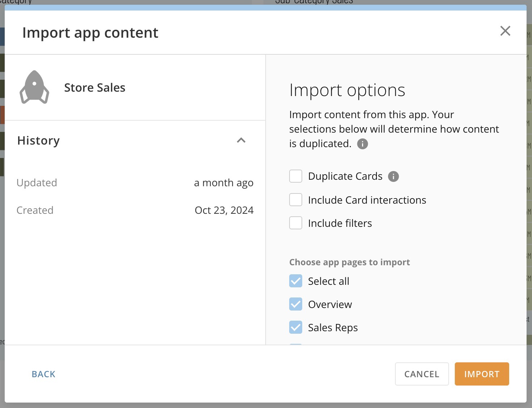Image resolution: width=532 pixels, height=408 pixels.
Task: Click the Import options heading
Action: click(347, 90)
